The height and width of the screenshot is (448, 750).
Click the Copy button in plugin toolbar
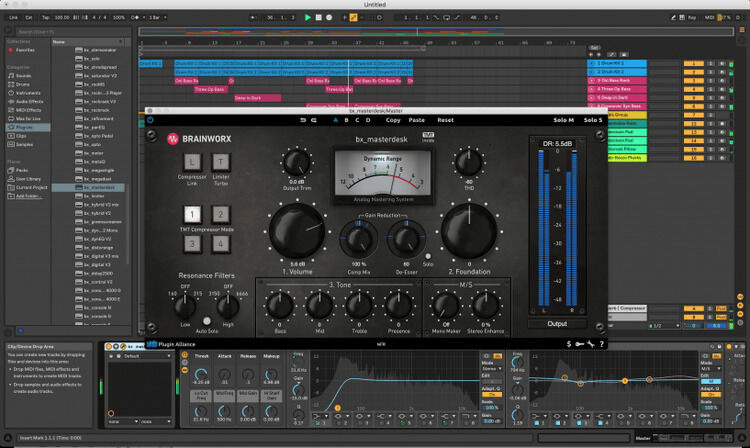(393, 120)
